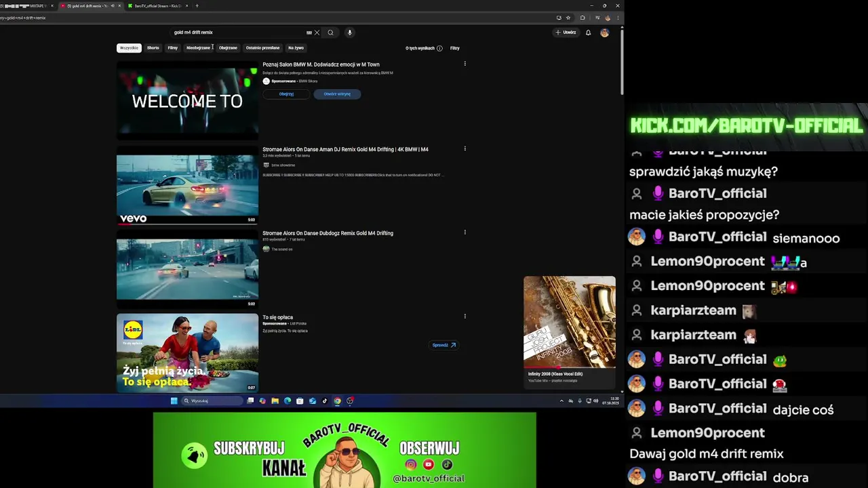868x488 pixels.
Task: Show hidden tray icons chevron
Action: [x=561, y=401]
